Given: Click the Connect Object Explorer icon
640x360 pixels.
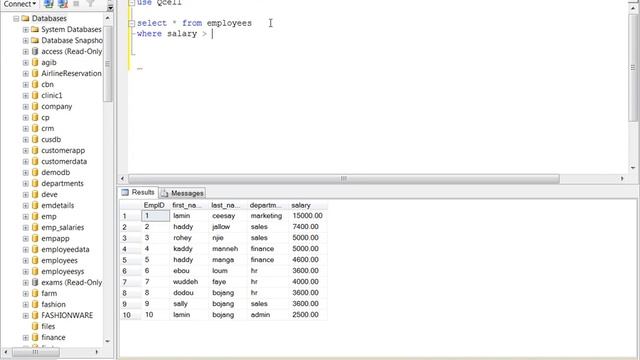Looking at the screenshot, I should [x=48, y=4].
